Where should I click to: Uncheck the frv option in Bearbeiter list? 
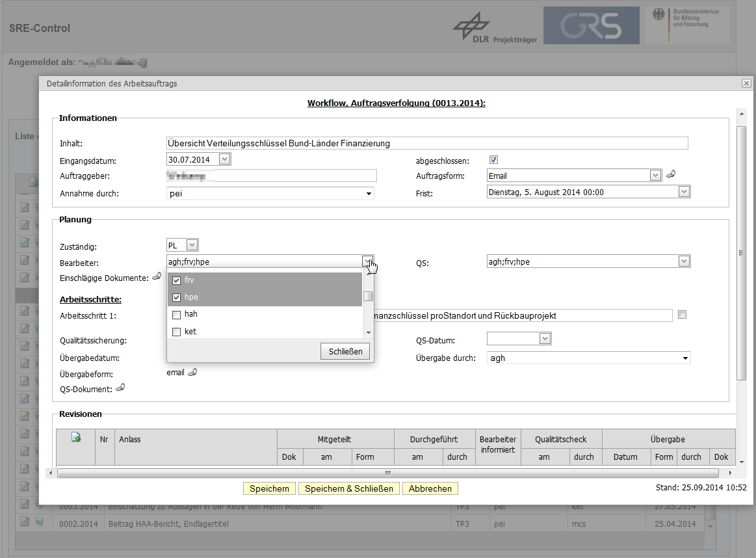[x=176, y=280]
